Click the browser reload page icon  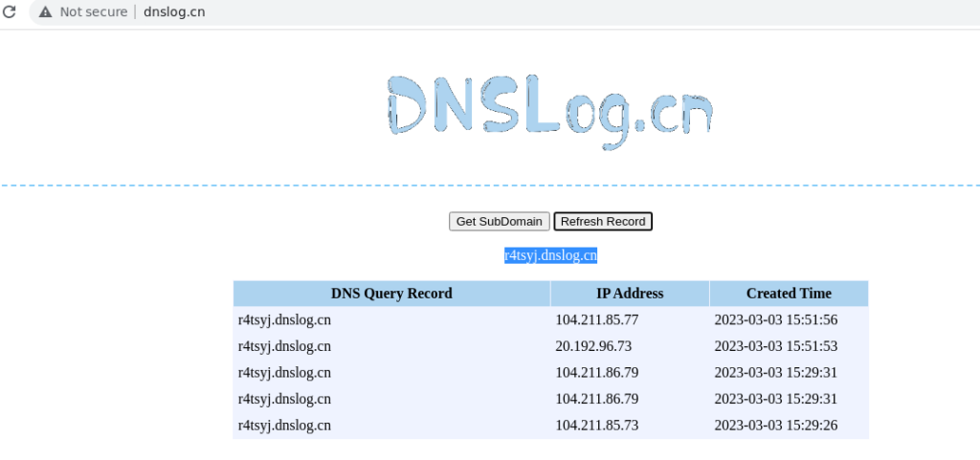point(10,12)
